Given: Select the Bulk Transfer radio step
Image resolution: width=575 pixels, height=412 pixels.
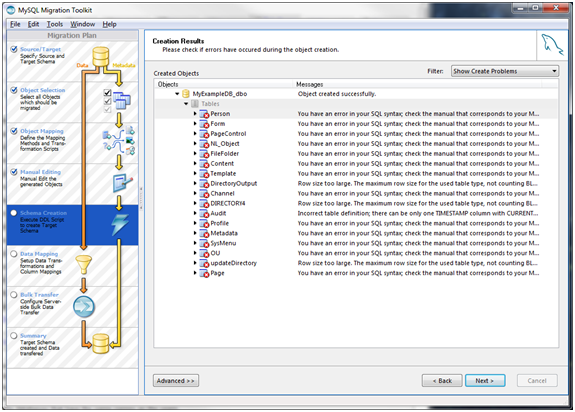Looking at the screenshot, I should click(14, 295).
